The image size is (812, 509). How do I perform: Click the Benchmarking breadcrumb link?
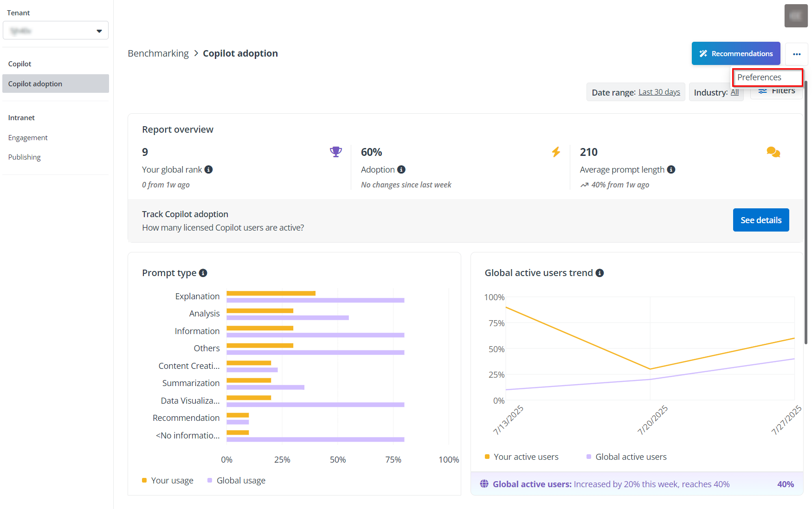pyautogui.click(x=158, y=53)
